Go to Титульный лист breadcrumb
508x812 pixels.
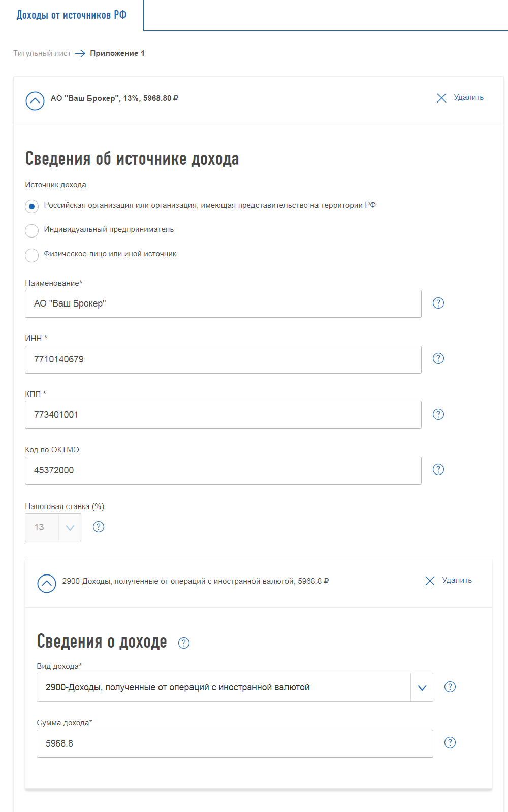(42, 53)
